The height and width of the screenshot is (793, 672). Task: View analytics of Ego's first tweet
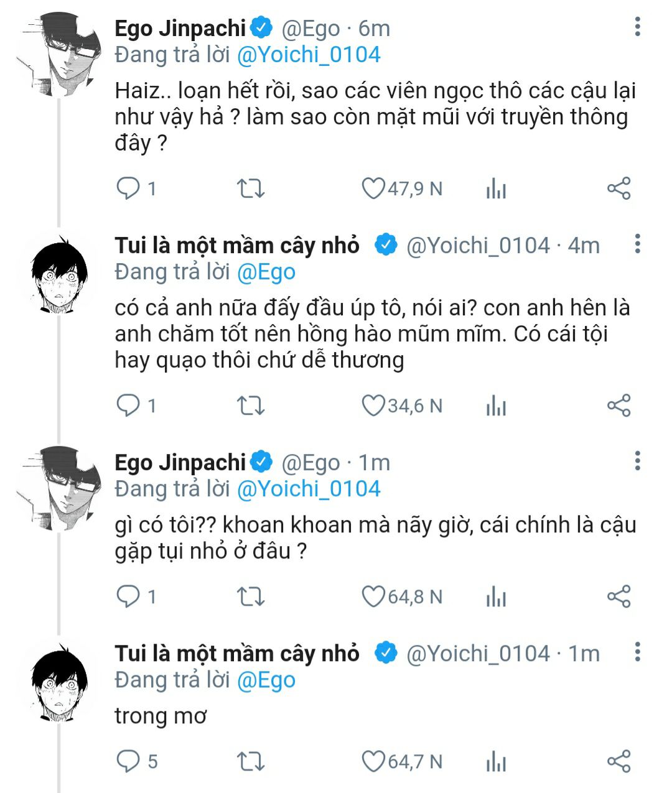pos(496,188)
